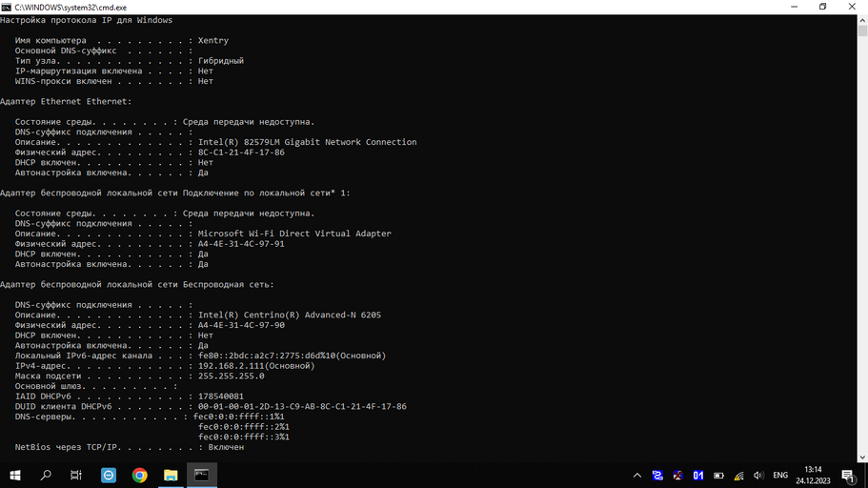Click Intel(R) Centrino(R) Advanced-N 6205 text
Viewport: 868px width, 488px height.
coord(290,315)
